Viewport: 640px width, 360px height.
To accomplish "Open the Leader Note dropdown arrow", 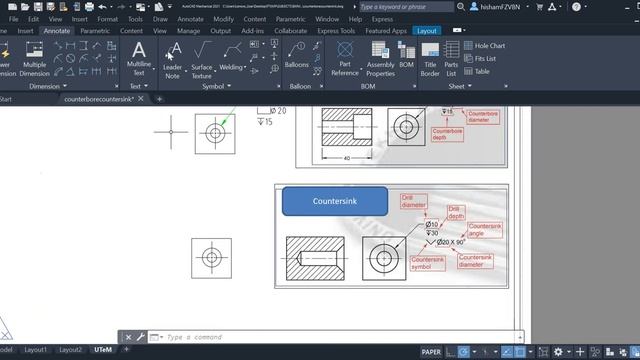I will pyautogui.click(x=186, y=71).
